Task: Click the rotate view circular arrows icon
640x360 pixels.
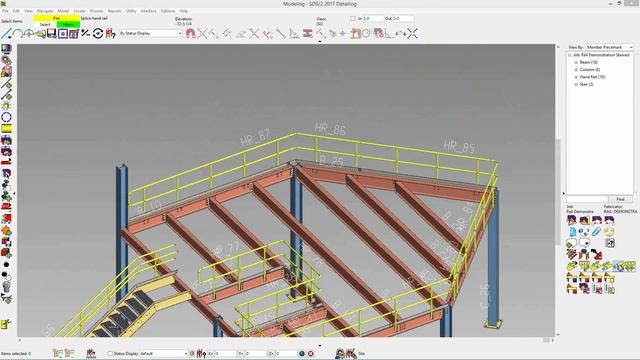Action: [x=98, y=33]
